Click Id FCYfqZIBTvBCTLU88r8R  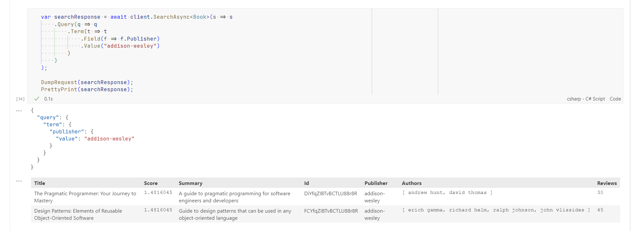point(331,211)
